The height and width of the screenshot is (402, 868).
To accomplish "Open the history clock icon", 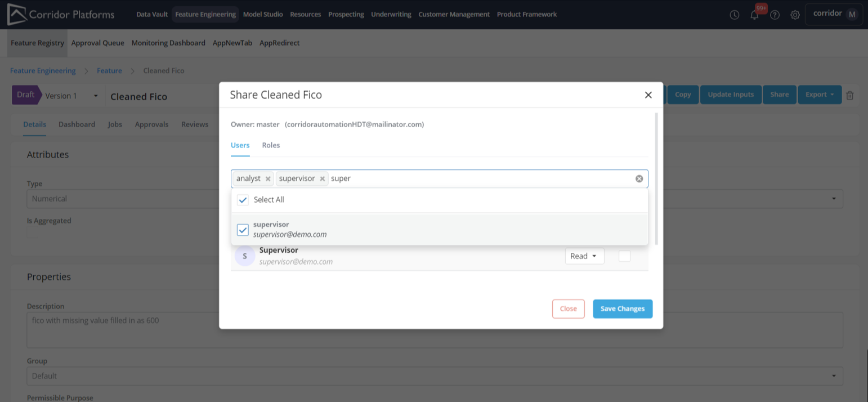I will pyautogui.click(x=735, y=15).
